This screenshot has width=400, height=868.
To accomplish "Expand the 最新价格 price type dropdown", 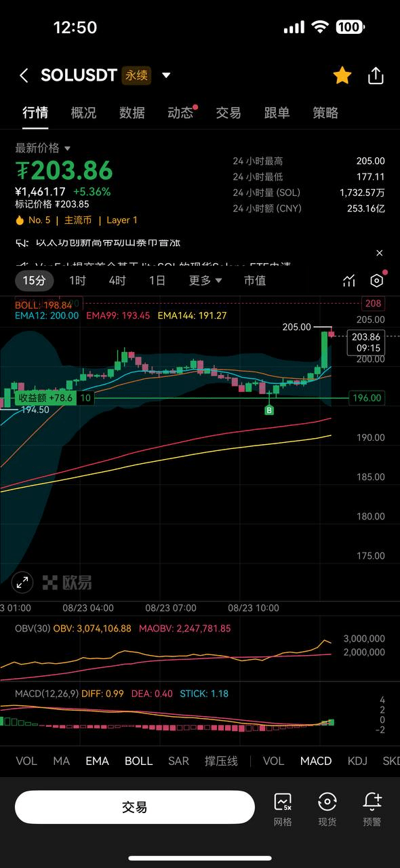I will click(67, 149).
